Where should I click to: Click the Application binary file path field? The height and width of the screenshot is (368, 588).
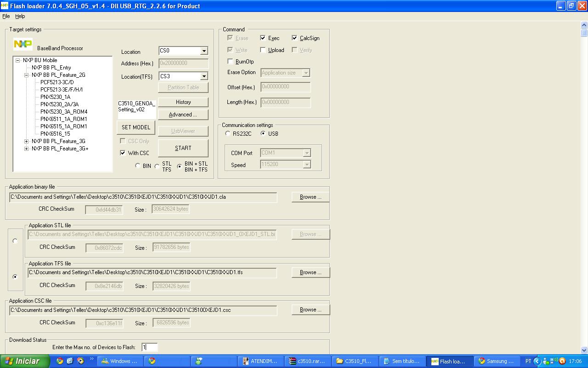click(x=143, y=197)
